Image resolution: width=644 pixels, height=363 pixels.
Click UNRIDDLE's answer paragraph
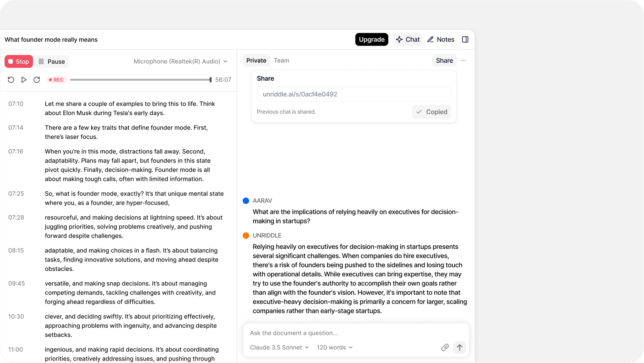click(x=360, y=279)
